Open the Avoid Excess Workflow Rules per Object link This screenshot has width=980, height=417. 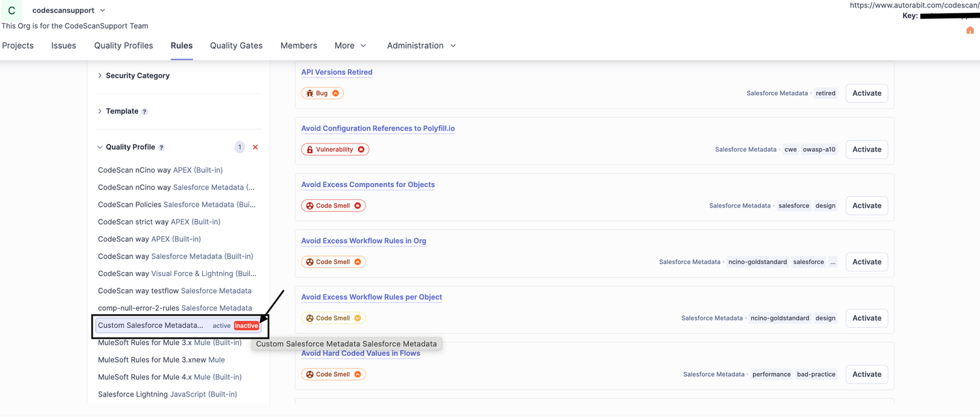tap(372, 297)
